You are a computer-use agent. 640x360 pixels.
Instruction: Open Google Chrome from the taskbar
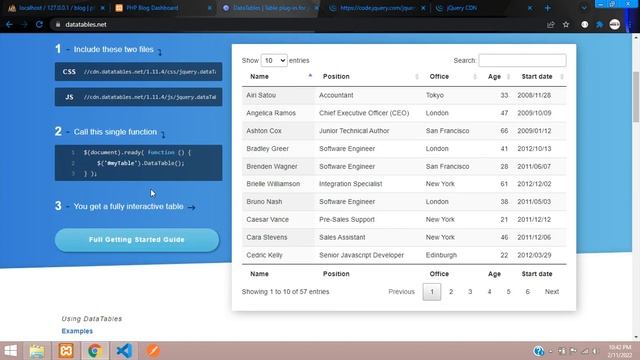[95, 351]
